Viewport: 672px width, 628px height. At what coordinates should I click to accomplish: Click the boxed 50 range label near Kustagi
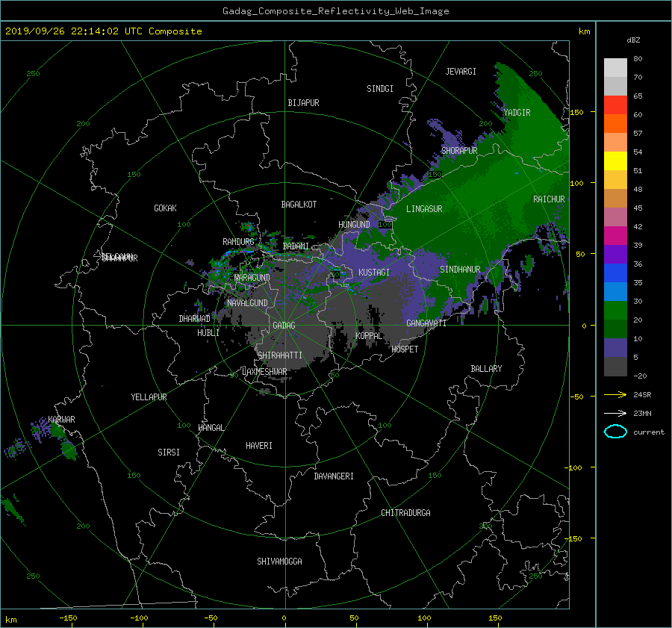pyautogui.click(x=335, y=274)
